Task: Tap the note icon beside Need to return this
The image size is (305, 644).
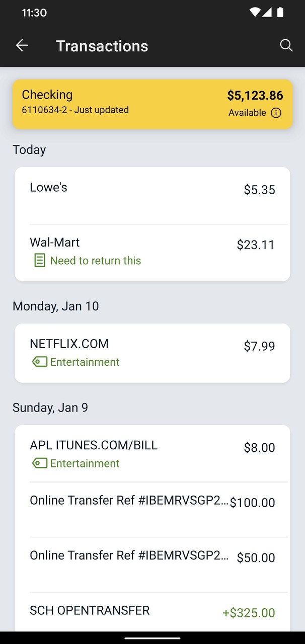Action: point(39,260)
